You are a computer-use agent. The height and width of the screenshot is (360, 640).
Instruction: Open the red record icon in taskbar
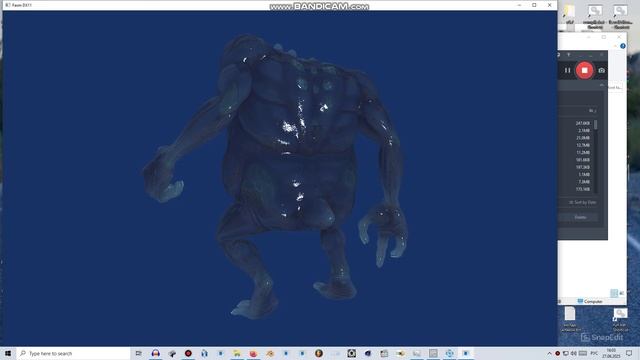188,353
